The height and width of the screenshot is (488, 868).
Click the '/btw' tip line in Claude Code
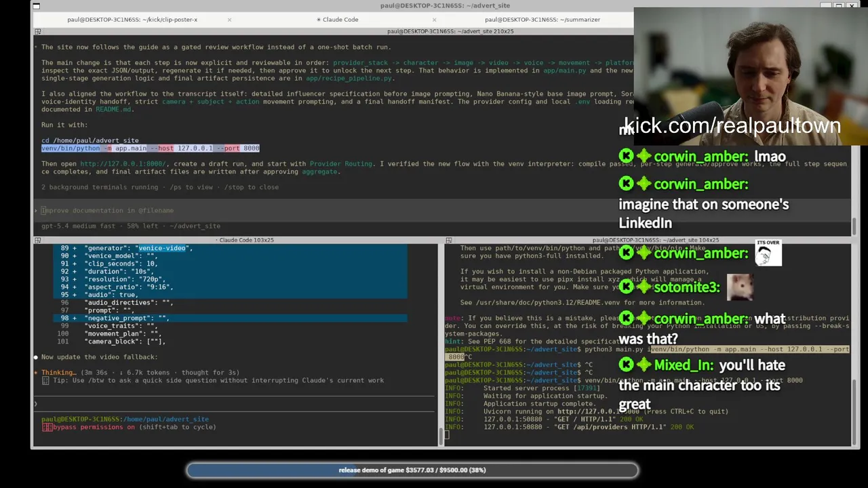[x=213, y=381]
